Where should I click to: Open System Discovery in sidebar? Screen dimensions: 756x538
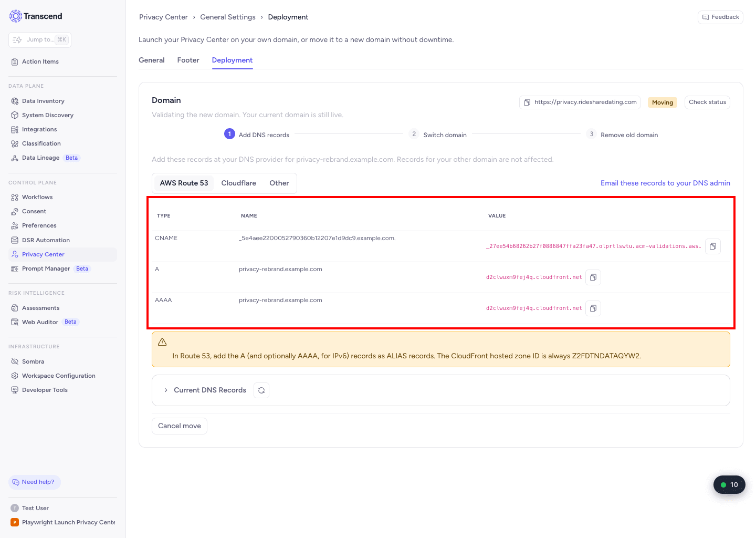point(47,115)
